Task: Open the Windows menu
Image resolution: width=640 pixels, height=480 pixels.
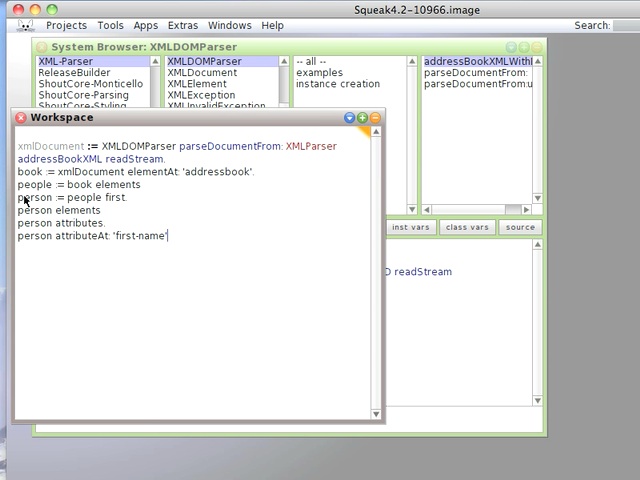Action: coord(229,26)
